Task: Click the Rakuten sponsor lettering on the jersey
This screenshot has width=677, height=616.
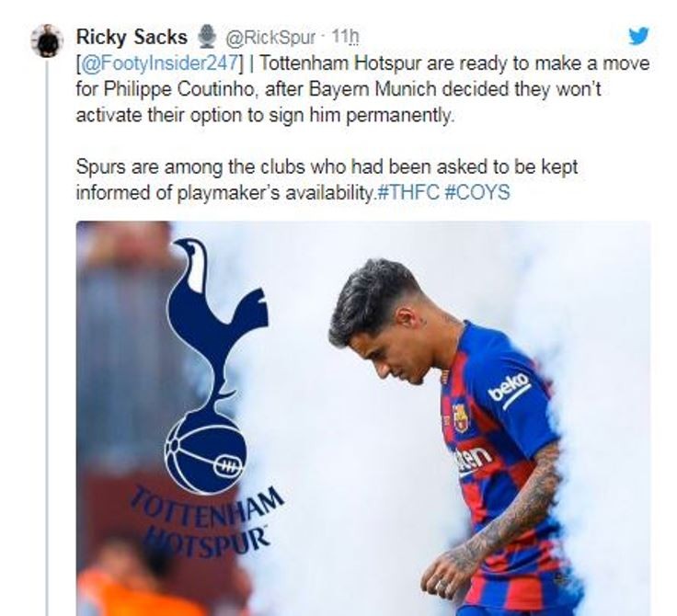Action: click(x=474, y=458)
